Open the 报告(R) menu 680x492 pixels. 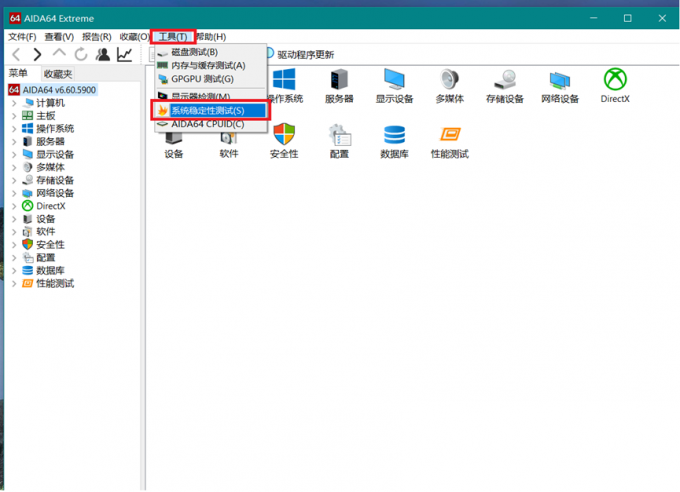(97, 37)
